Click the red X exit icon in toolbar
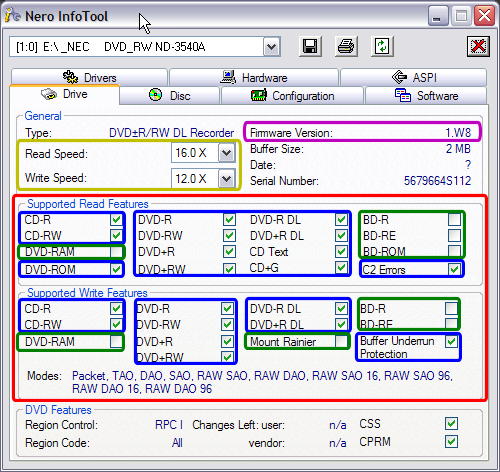 pos(478,46)
